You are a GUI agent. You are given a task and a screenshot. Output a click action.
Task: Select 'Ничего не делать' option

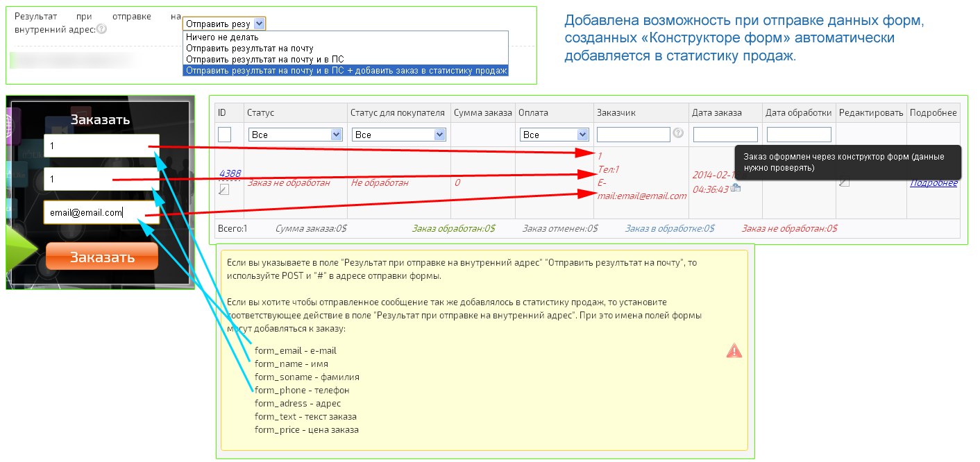pyautogui.click(x=222, y=37)
